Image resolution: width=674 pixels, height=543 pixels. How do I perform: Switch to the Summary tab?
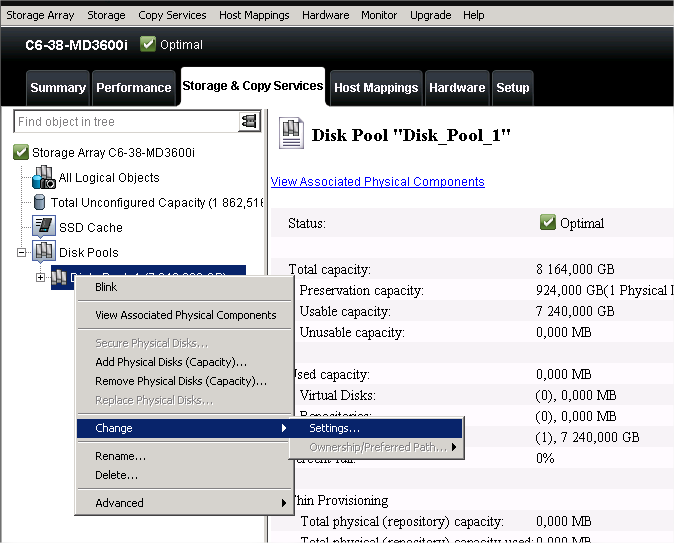[x=58, y=88]
